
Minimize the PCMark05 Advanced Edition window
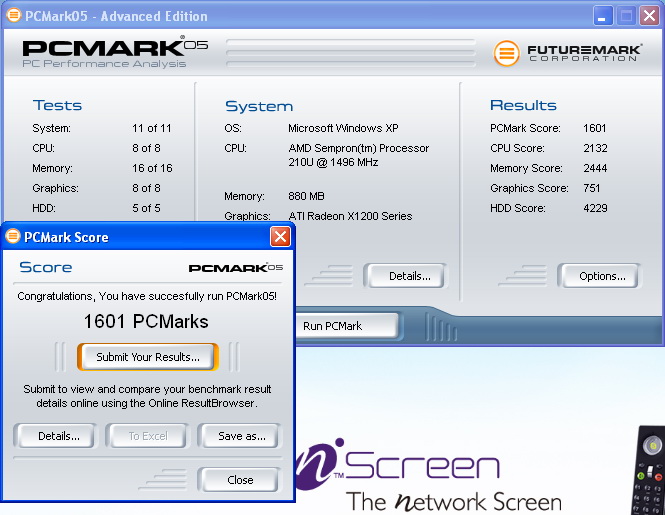[x=602, y=16]
